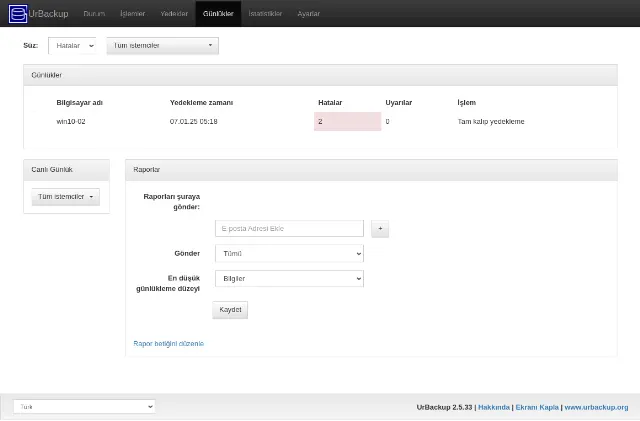
Task: Click the warnings cell showing 0
Action: click(387, 122)
